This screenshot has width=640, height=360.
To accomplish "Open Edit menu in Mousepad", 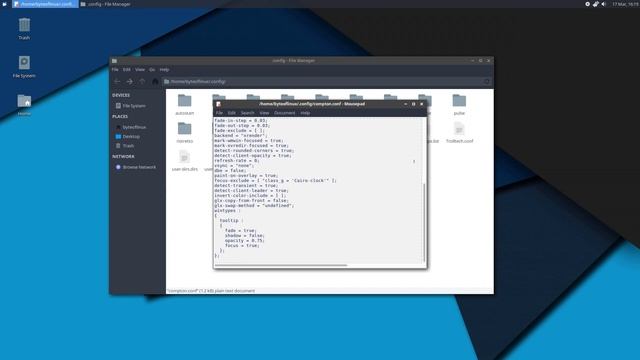I will point(231,113).
